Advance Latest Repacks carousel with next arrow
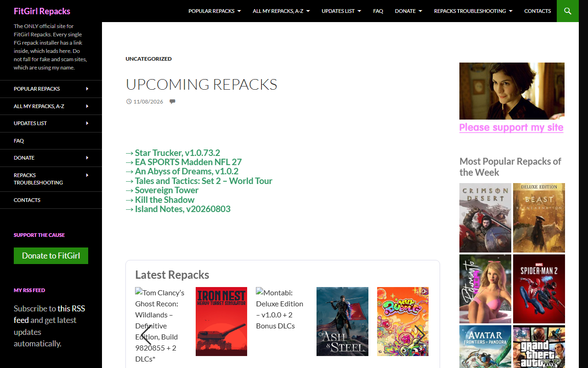588x368 pixels. pyautogui.click(x=420, y=334)
